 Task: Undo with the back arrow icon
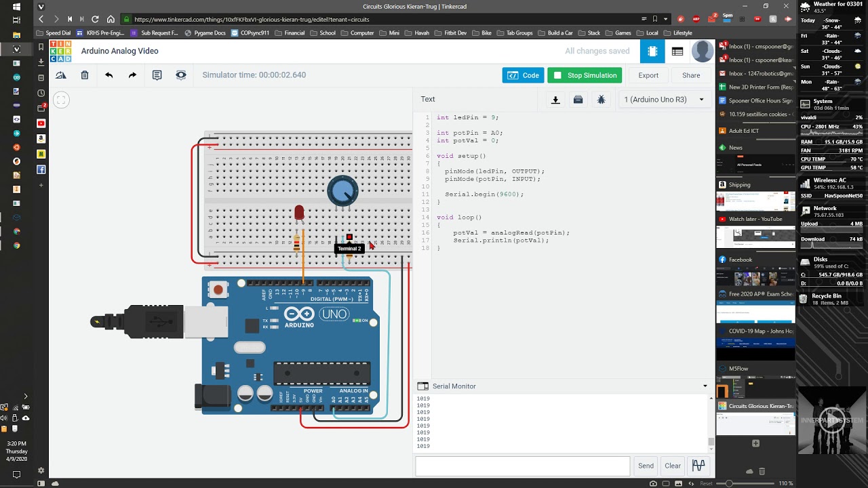(x=108, y=75)
